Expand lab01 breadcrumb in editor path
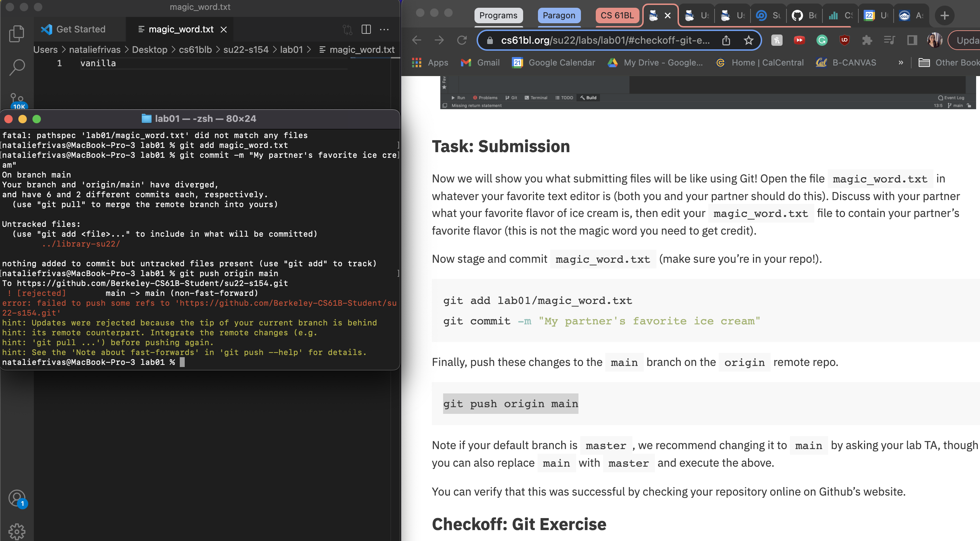This screenshot has width=980, height=541. 292,50
